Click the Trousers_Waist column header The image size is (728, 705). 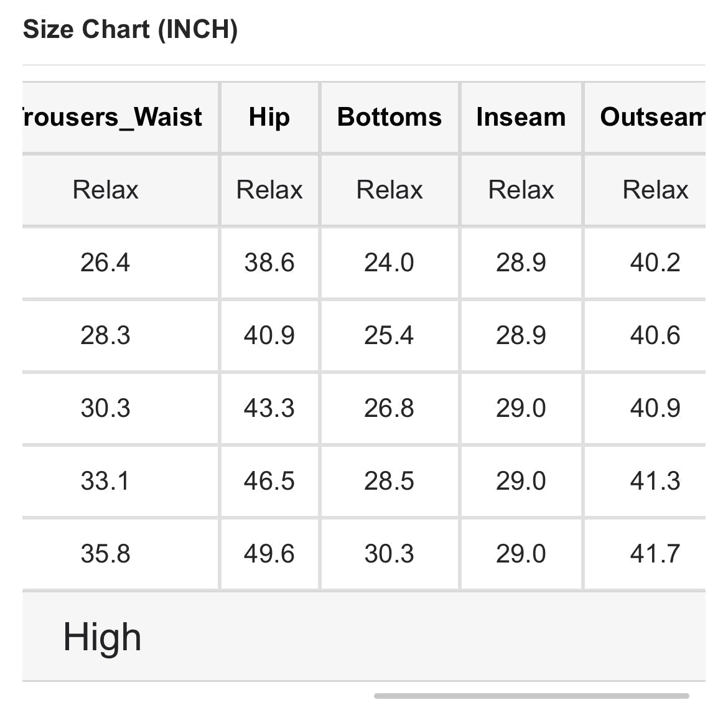(x=110, y=117)
